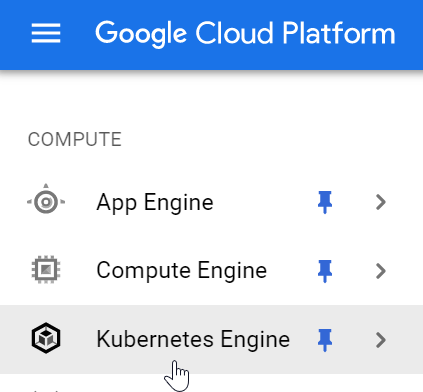Image resolution: width=423 pixels, height=392 pixels.
Task: Open the hamburger navigation menu
Action: click(x=46, y=33)
